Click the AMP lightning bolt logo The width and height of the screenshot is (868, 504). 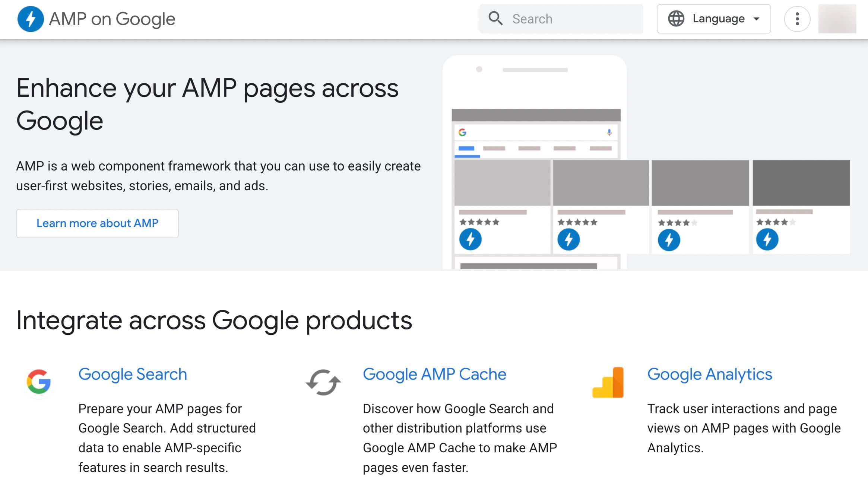[x=30, y=19]
